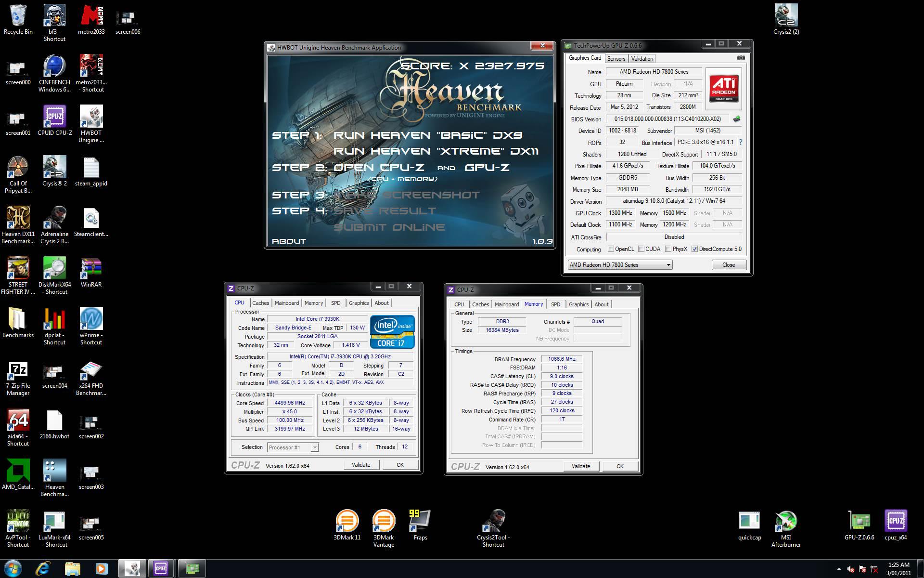Click Validate in right CPU-Z memory window

pos(581,466)
